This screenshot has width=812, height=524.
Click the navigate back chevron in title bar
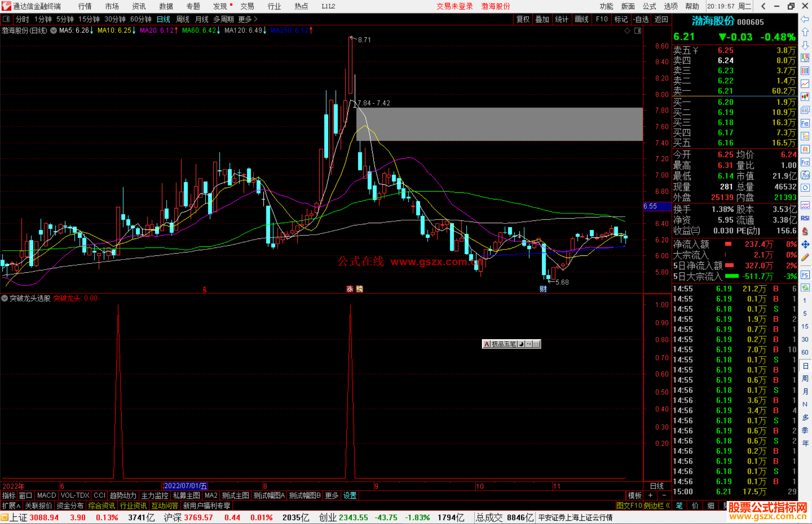point(763,6)
